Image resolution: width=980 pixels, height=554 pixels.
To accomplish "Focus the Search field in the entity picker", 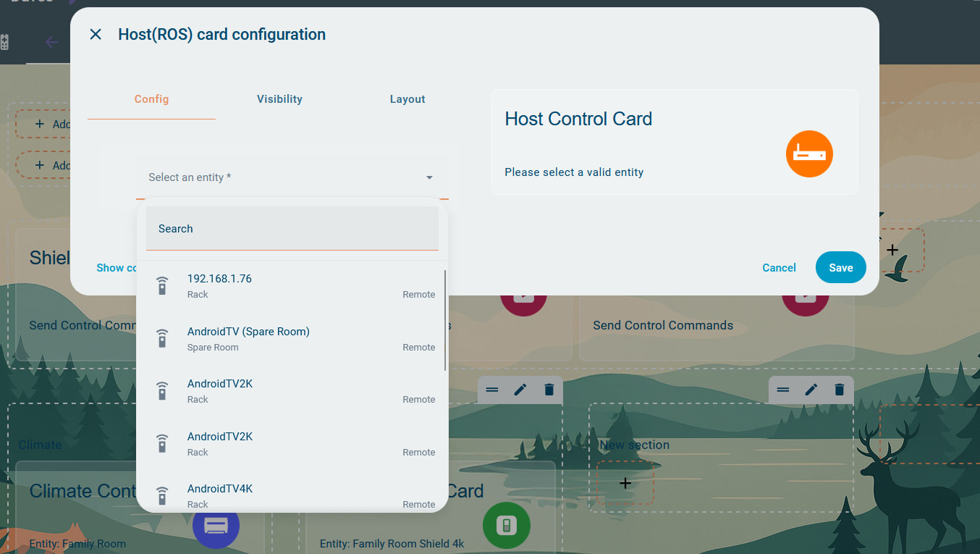I will pyautogui.click(x=292, y=229).
